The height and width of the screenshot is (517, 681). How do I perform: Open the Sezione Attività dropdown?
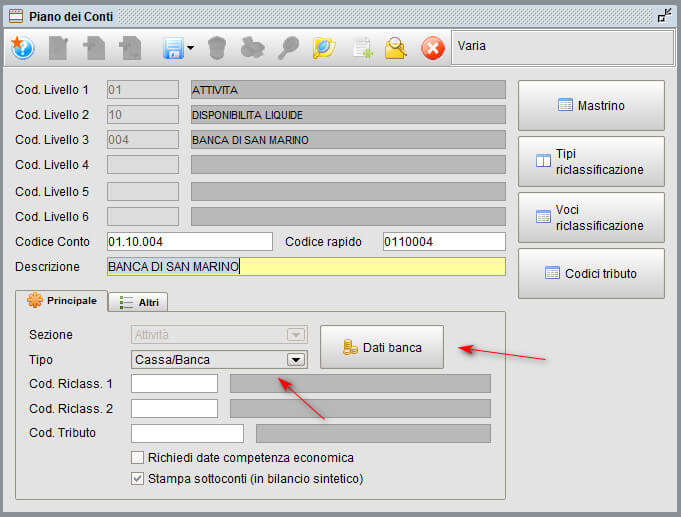[295, 335]
